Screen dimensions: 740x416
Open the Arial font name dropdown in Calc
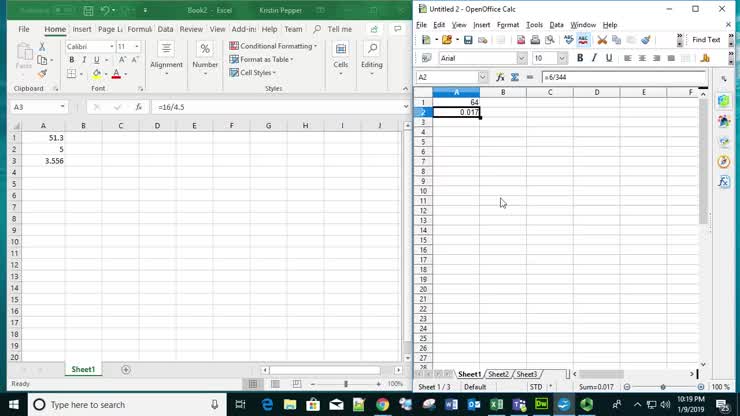(x=521, y=58)
